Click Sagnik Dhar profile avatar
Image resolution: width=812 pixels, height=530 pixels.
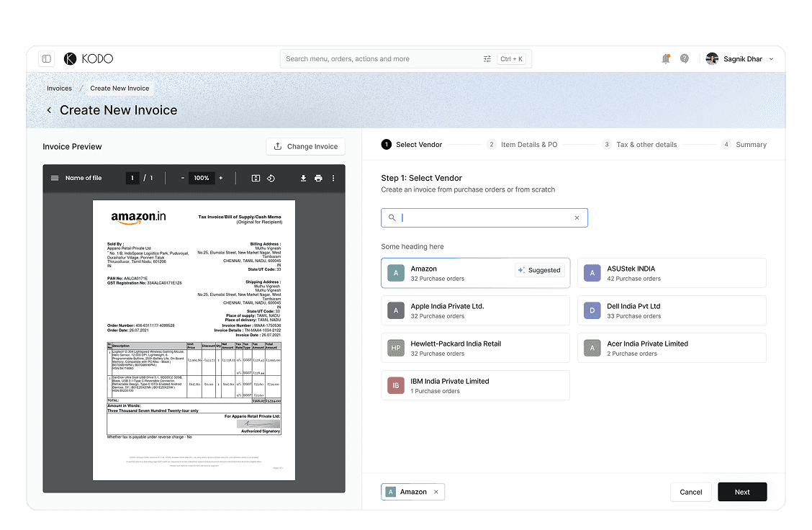712,59
